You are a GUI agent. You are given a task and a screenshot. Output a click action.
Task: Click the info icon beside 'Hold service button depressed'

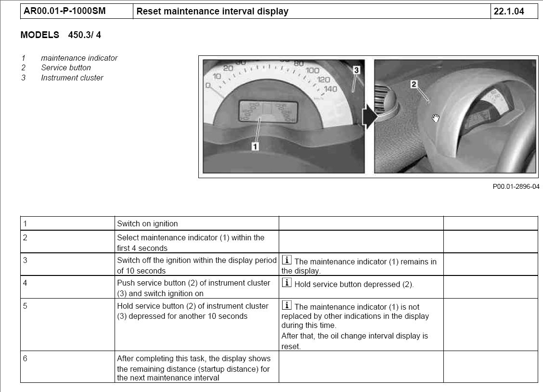(x=286, y=283)
